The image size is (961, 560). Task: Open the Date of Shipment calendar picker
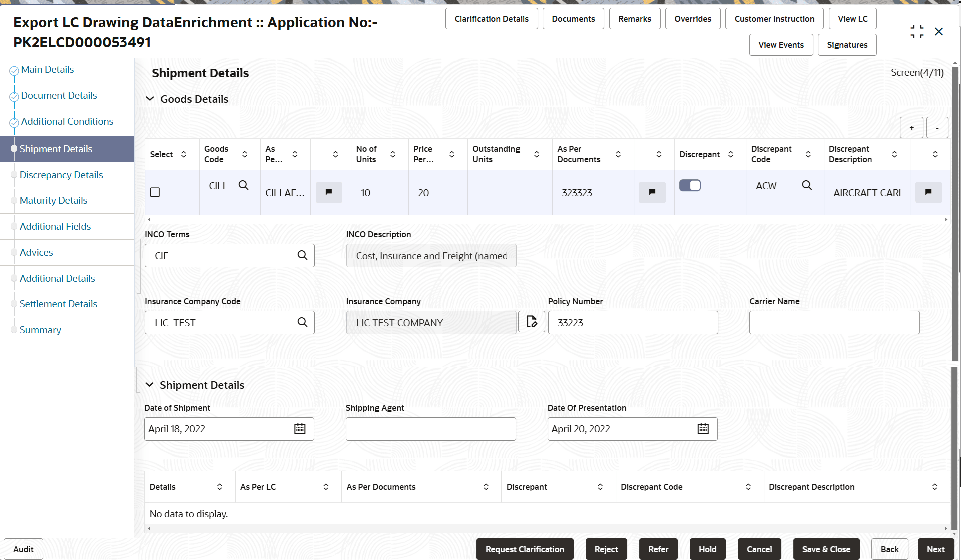pyautogui.click(x=299, y=429)
